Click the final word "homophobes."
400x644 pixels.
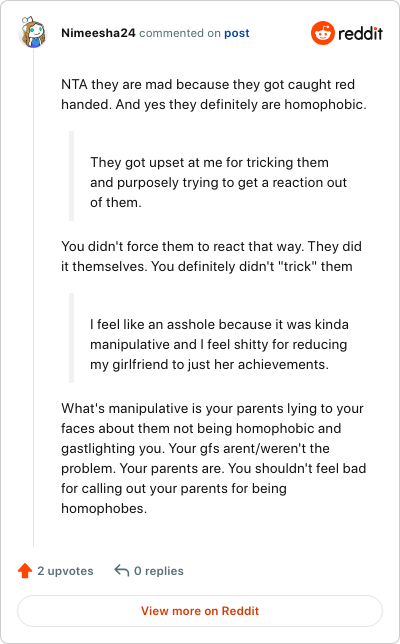(104, 508)
